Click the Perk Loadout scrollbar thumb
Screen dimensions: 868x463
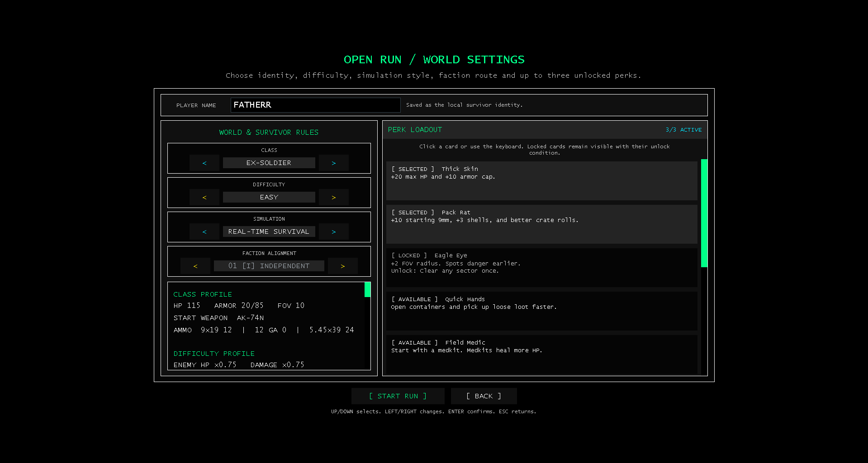[704, 213]
